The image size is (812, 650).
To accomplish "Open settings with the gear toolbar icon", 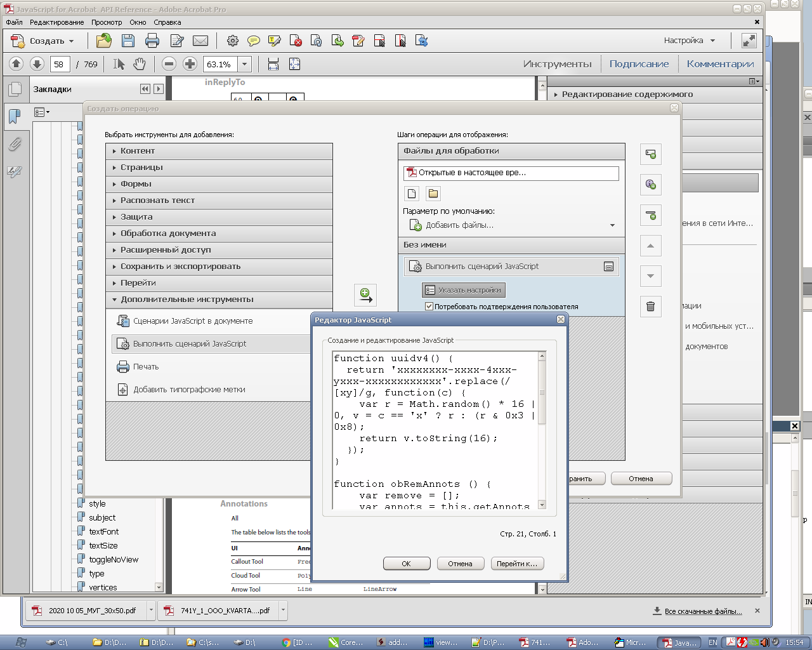I will 233,41.
